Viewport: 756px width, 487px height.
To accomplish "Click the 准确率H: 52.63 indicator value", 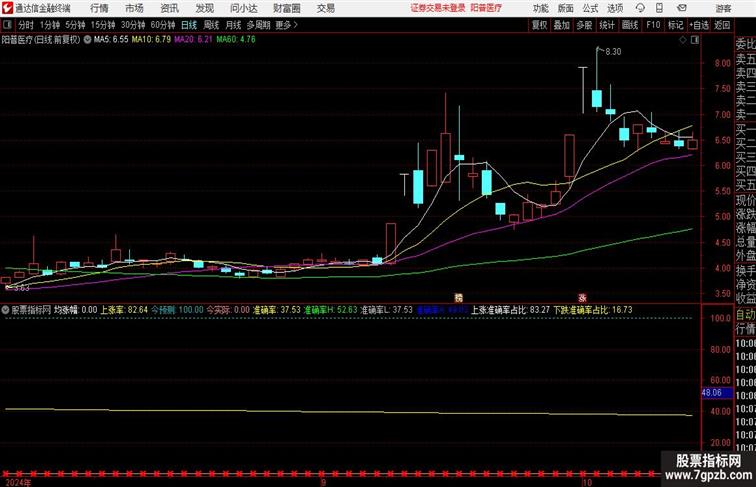I will pyautogui.click(x=330, y=310).
